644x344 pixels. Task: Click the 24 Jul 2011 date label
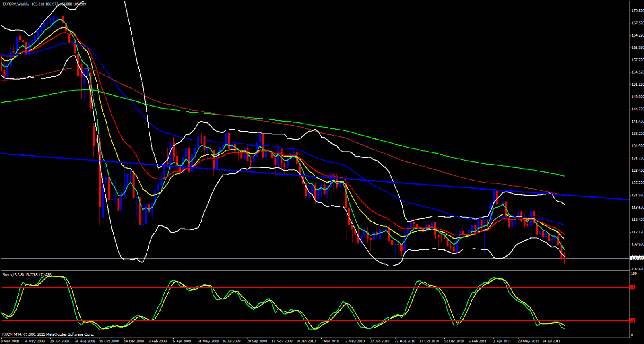tap(551, 341)
